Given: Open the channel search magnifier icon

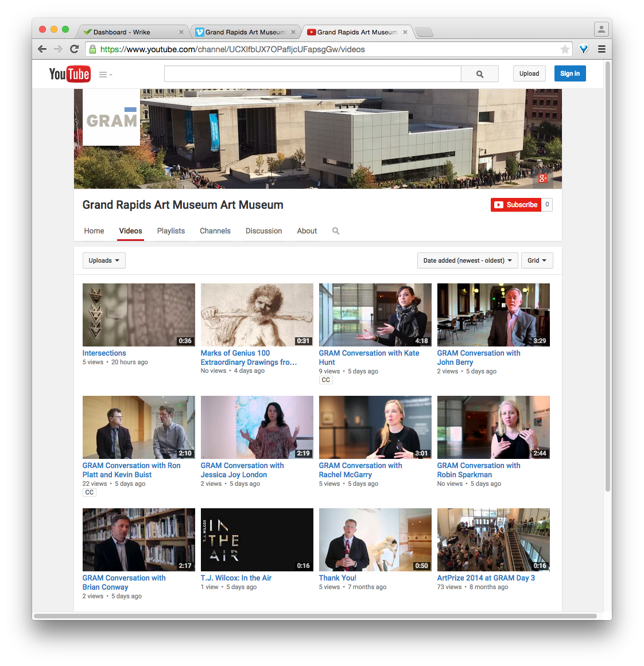Looking at the screenshot, I should (336, 231).
